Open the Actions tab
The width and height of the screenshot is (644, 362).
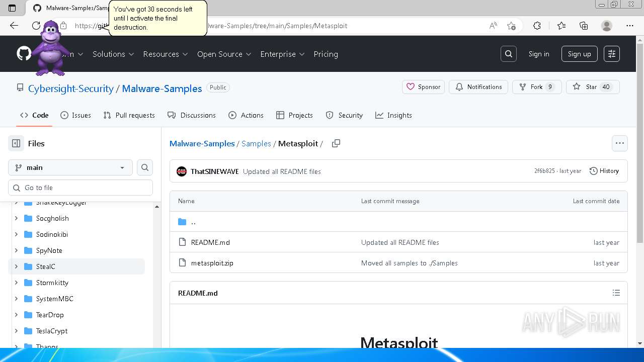(246, 115)
